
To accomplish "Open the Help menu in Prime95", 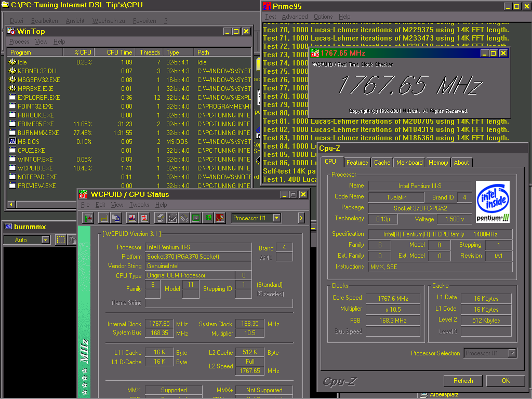I will click(x=344, y=17).
